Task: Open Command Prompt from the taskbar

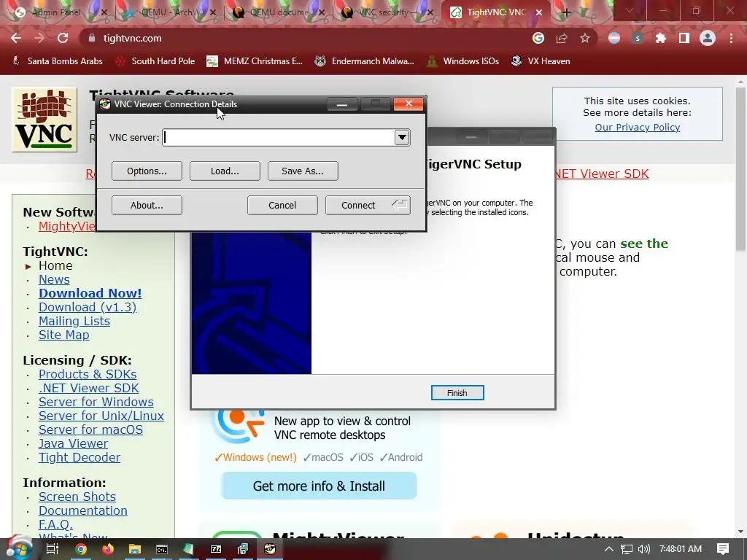Action: coord(162,549)
